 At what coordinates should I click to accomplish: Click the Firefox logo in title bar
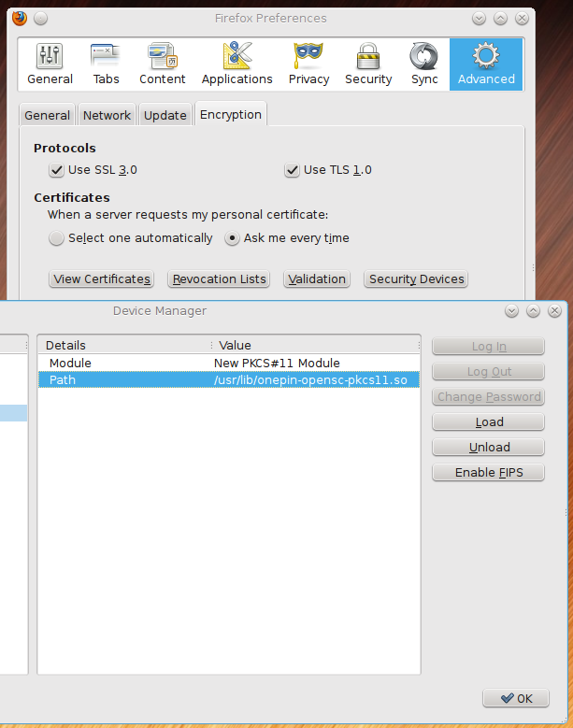tap(20, 18)
